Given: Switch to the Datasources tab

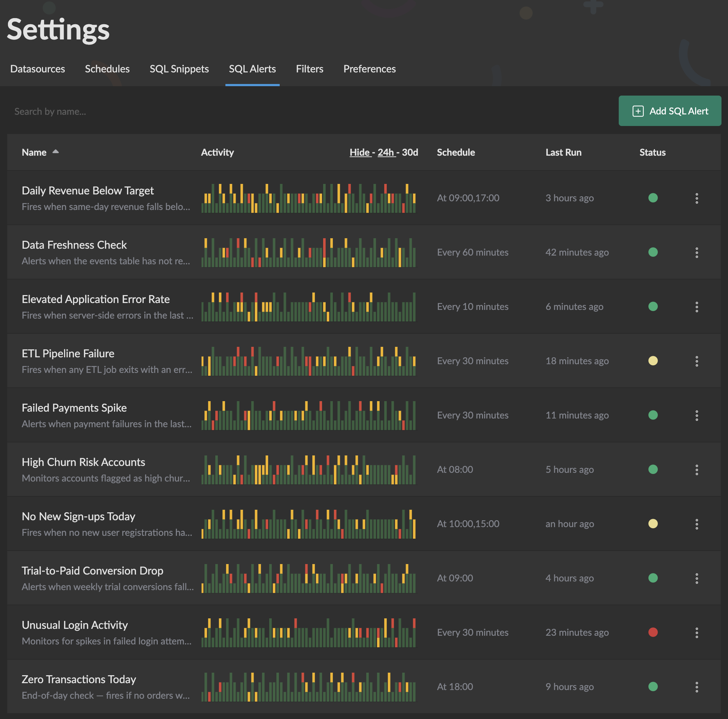Looking at the screenshot, I should (38, 69).
